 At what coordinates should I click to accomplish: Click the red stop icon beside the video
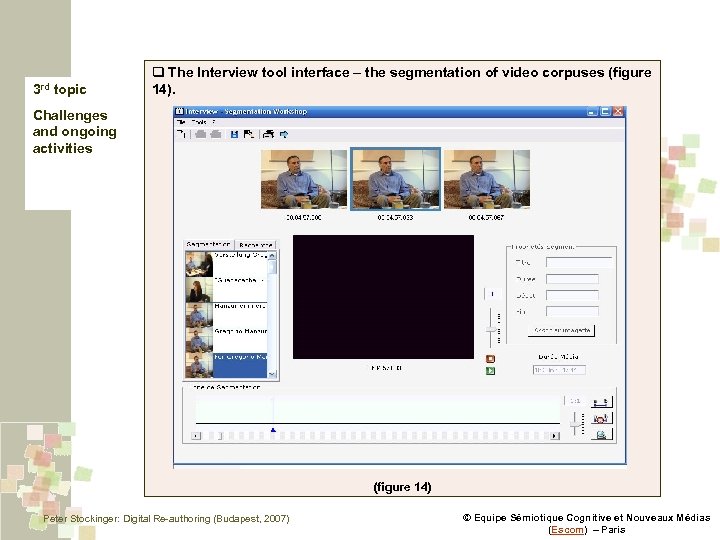pyautogui.click(x=490, y=359)
